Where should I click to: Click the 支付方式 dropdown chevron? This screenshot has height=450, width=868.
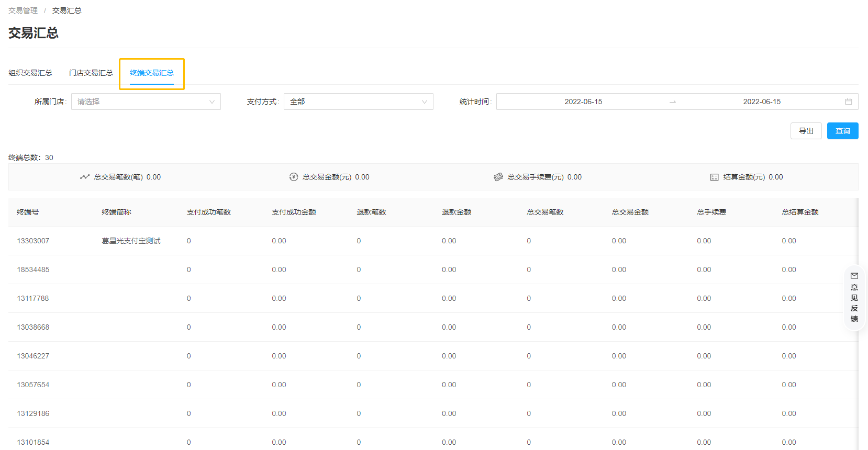pyautogui.click(x=425, y=102)
